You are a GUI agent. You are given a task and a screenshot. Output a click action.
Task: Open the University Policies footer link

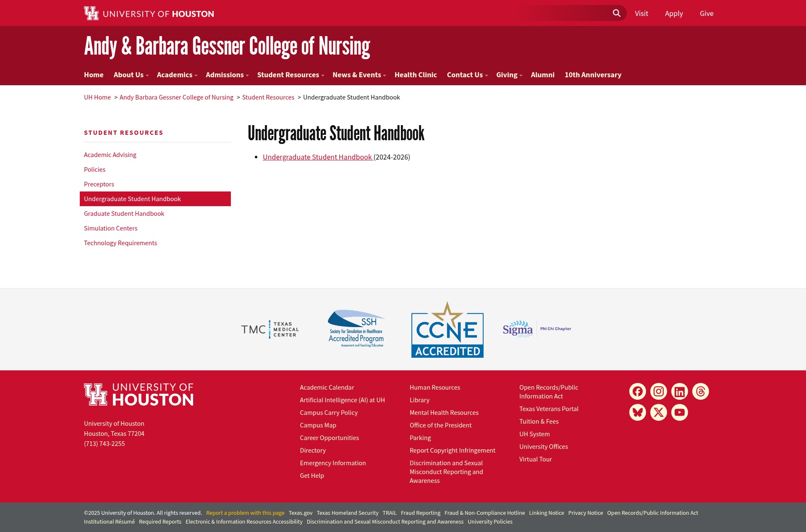pos(490,522)
